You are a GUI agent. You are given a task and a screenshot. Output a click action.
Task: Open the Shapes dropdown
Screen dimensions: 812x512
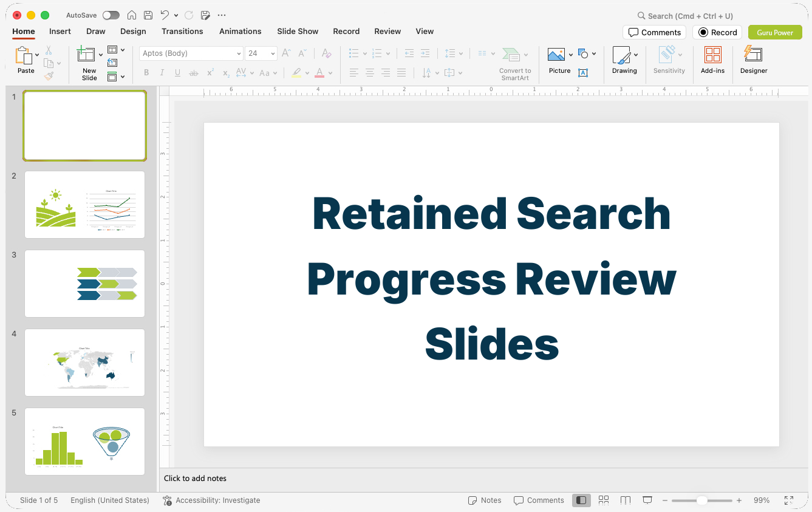coord(587,54)
